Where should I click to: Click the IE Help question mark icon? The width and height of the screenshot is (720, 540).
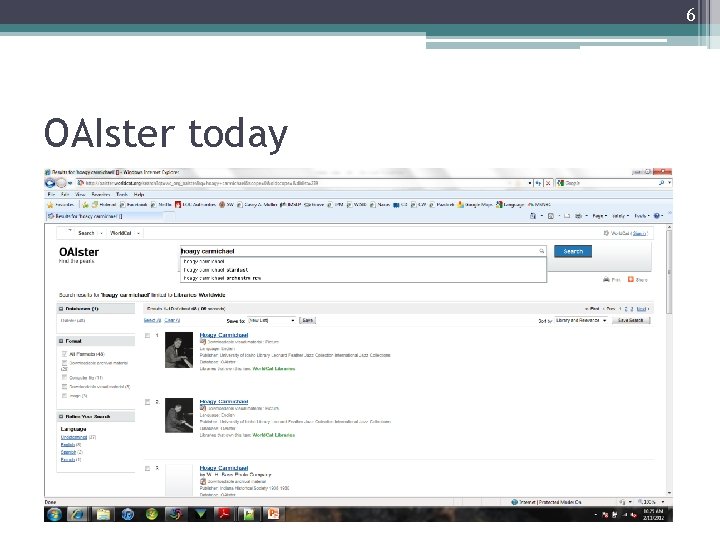pos(657,216)
